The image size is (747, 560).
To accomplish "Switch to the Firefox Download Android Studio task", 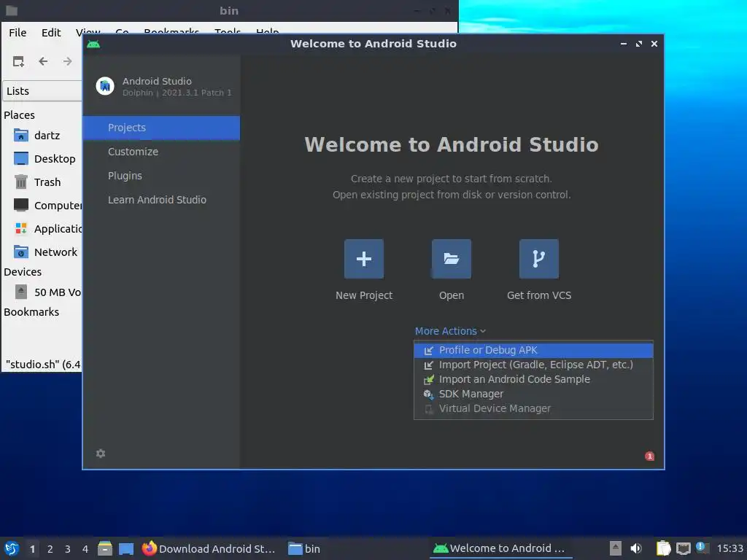I will [x=209, y=548].
